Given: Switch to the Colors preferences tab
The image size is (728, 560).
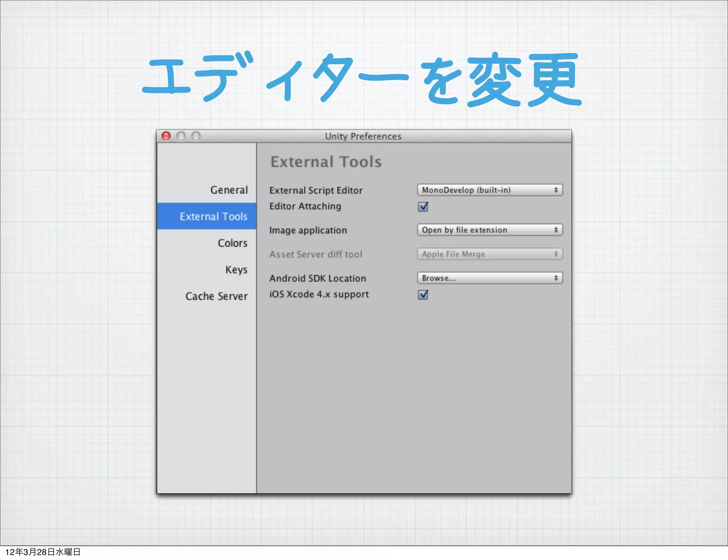Looking at the screenshot, I should tap(232, 243).
